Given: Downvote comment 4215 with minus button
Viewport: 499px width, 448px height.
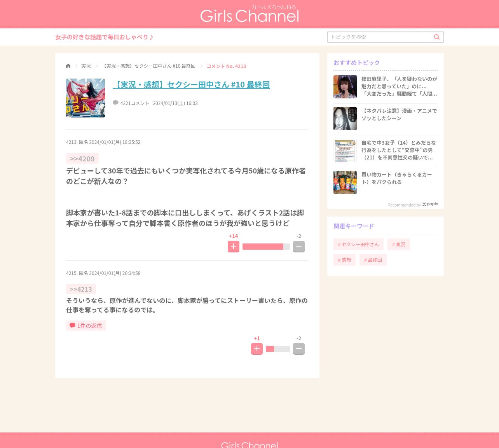Looking at the screenshot, I should click(299, 348).
